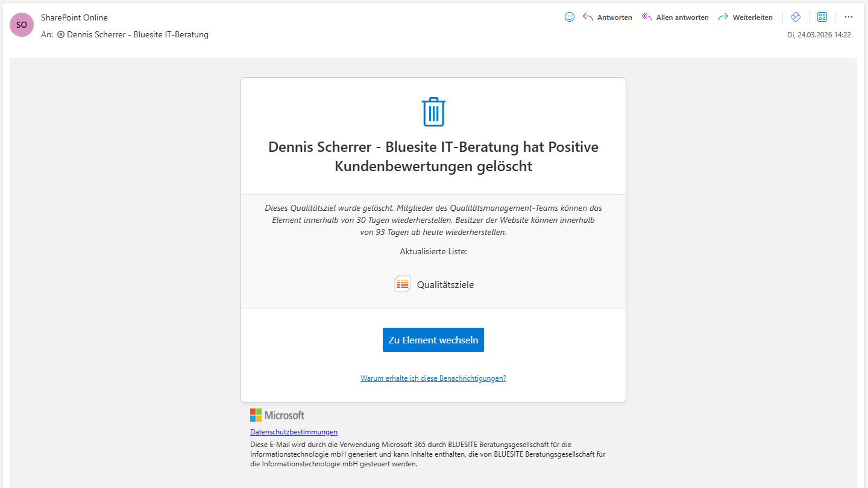868x488 pixels.
Task: Click the recipient presence status icon
Action: (61, 35)
